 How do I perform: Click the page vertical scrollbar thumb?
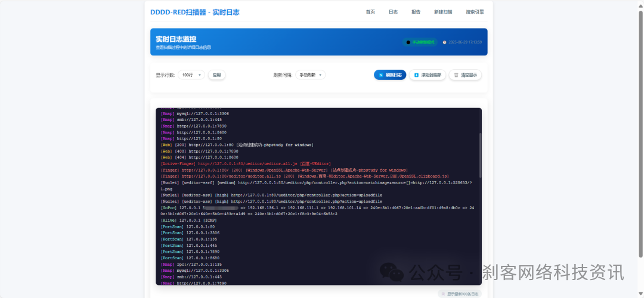click(640, 134)
